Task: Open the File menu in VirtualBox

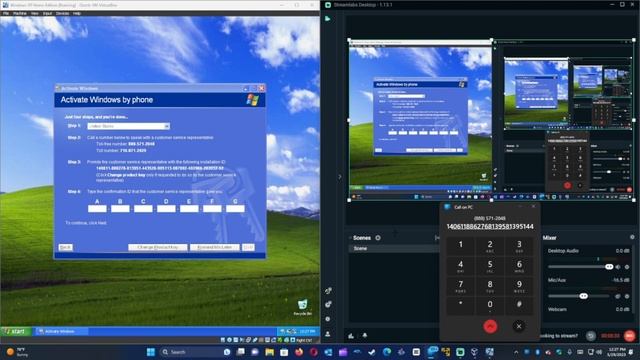Action: 6,13
